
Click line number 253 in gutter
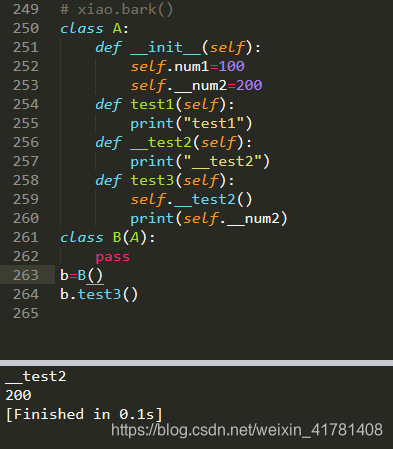pyautogui.click(x=26, y=85)
